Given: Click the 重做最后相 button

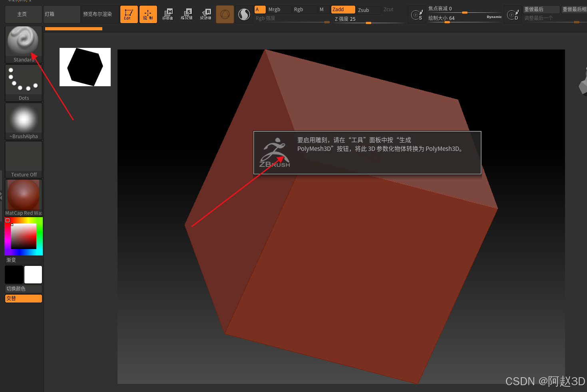Looking at the screenshot, I should (x=574, y=10).
